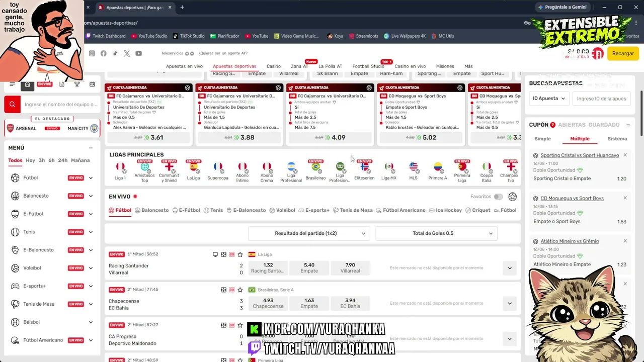Click the bet ID input field
Viewport: 644px width, 362px height.
tap(601, 99)
